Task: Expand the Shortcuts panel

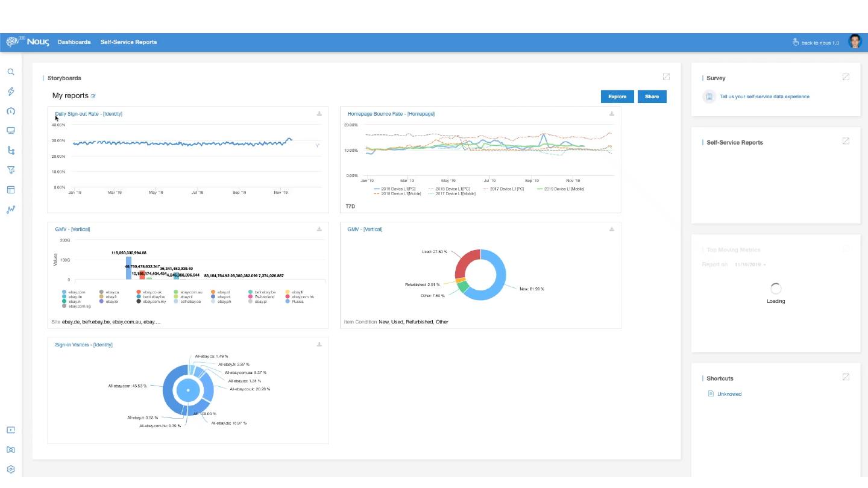Action: click(846, 377)
